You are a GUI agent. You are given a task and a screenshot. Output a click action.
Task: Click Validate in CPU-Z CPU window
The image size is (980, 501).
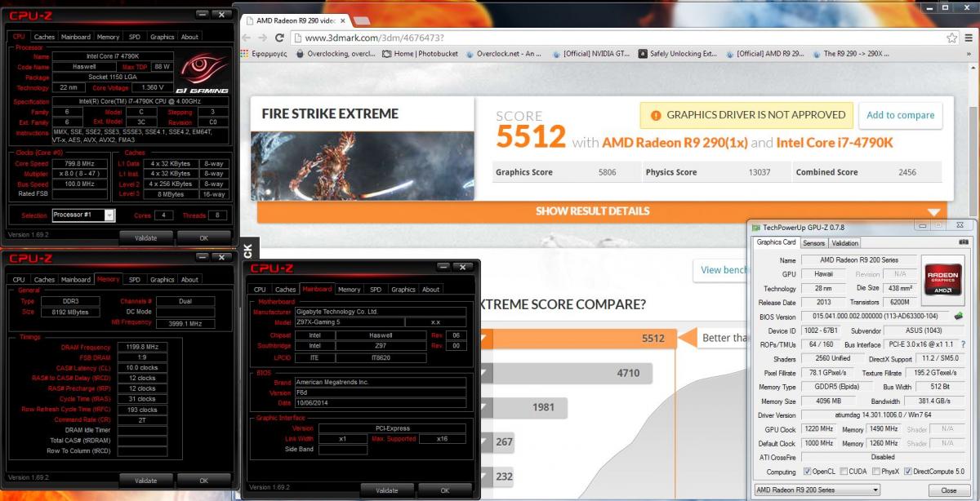(145, 237)
